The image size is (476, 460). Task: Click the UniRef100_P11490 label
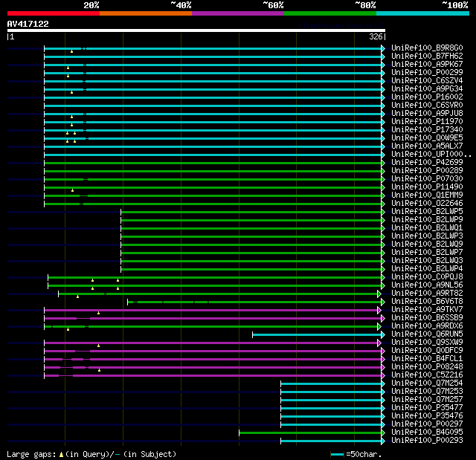pyautogui.click(x=427, y=187)
